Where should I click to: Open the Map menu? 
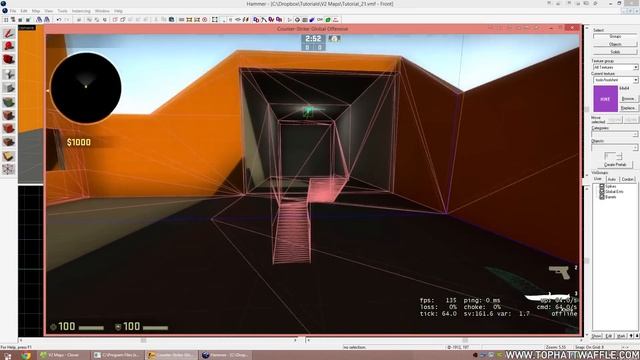[x=36, y=11]
